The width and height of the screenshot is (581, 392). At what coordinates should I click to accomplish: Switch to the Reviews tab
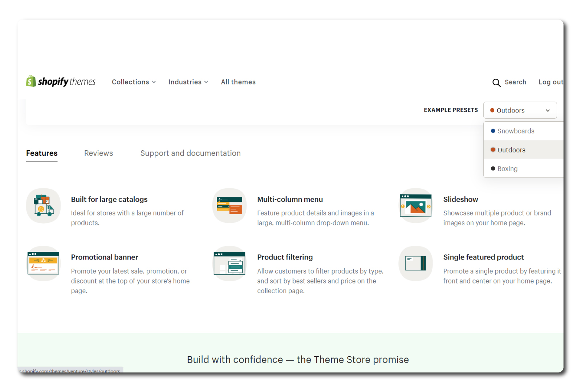coord(98,153)
